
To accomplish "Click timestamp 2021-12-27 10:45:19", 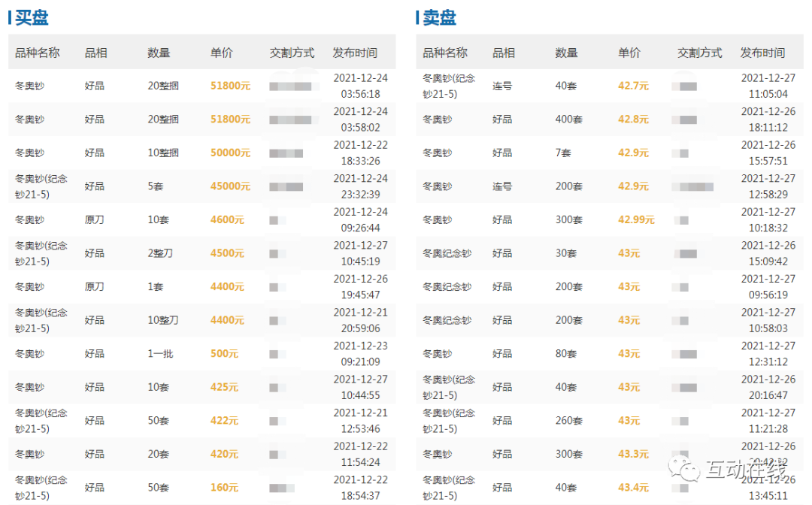I will [x=360, y=253].
